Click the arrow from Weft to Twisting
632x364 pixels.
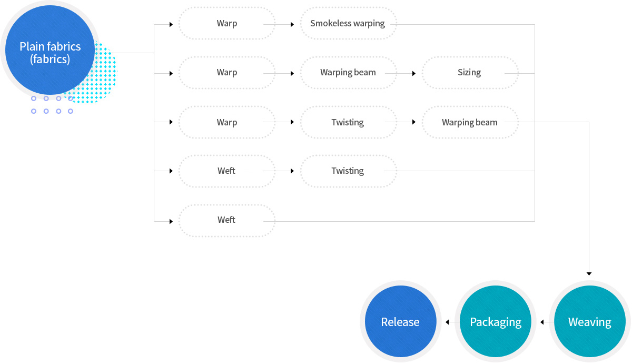click(292, 171)
